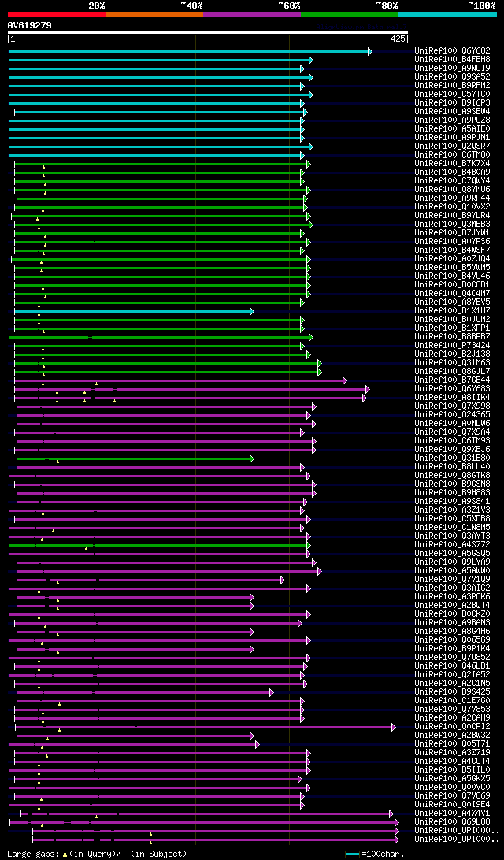The height and width of the screenshot is (860, 504).
Task: Click the green alignment bar for UniRef100_Q31B80
Action: pos(135,458)
